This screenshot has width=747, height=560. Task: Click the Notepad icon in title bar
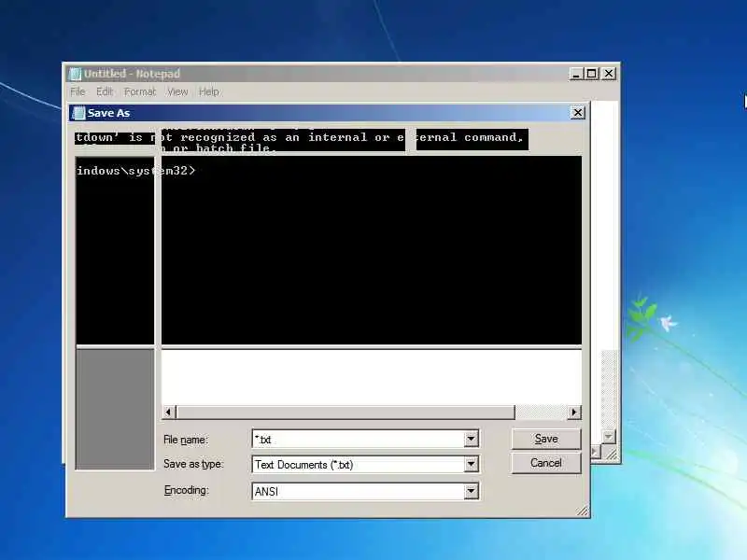pyautogui.click(x=75, y=74)
